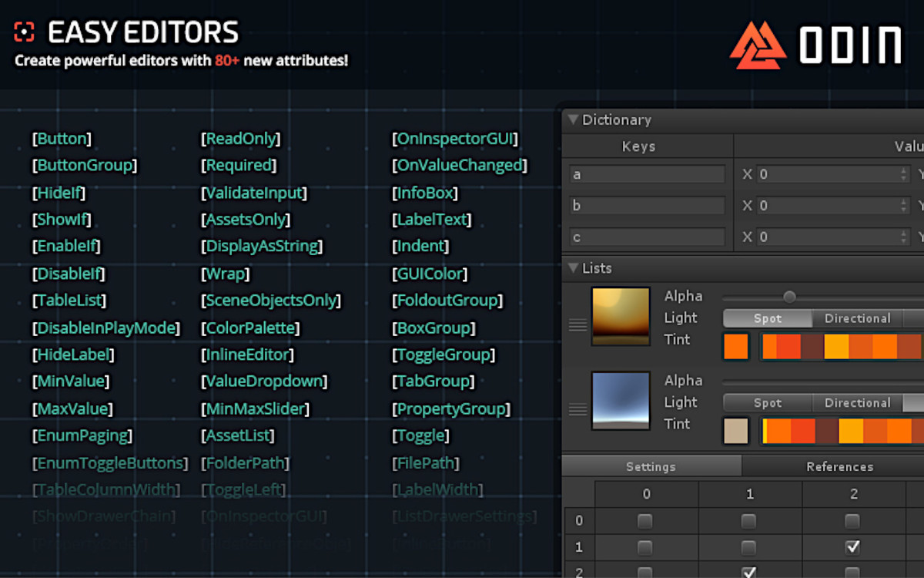The height and width of the screenshot is (578, 924).
Task: Select Spot light for the blue sky item
Action: (x=768, y=403)
